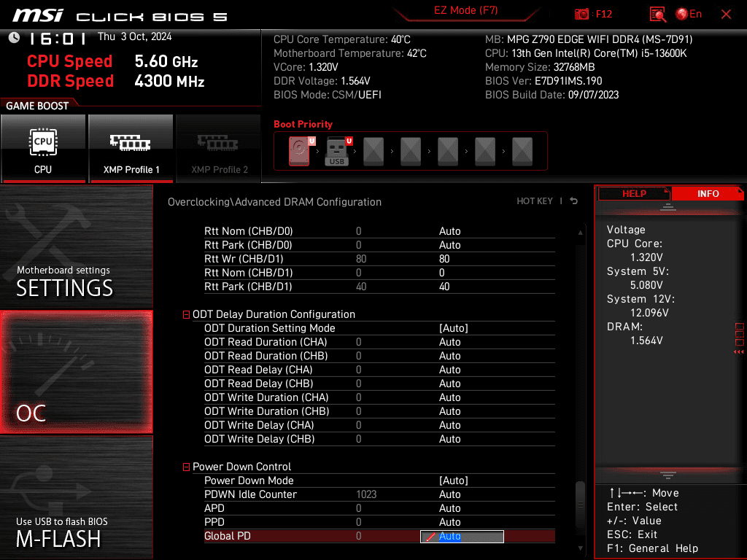Select ODT Read Delay (CHA) setting
The image size is (747, 560).
(x=379, y=370)
